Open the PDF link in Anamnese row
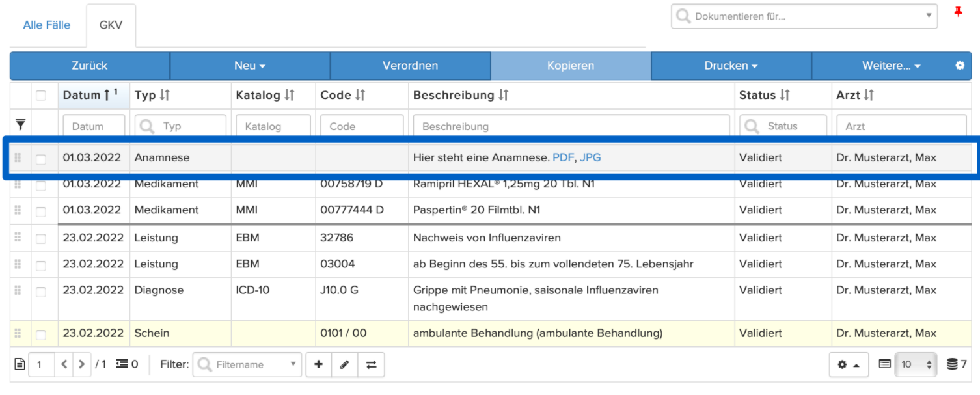The image size is (980, 395). (x=563, y=157)
